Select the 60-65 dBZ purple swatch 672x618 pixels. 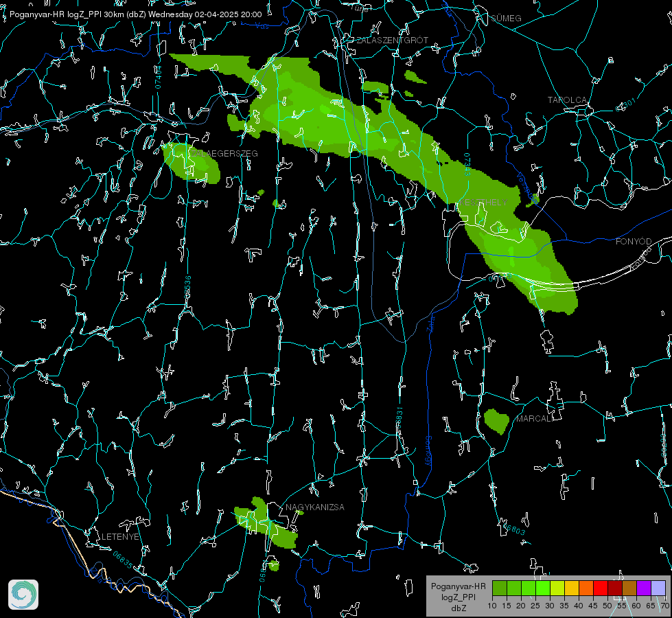pos(643,588)
